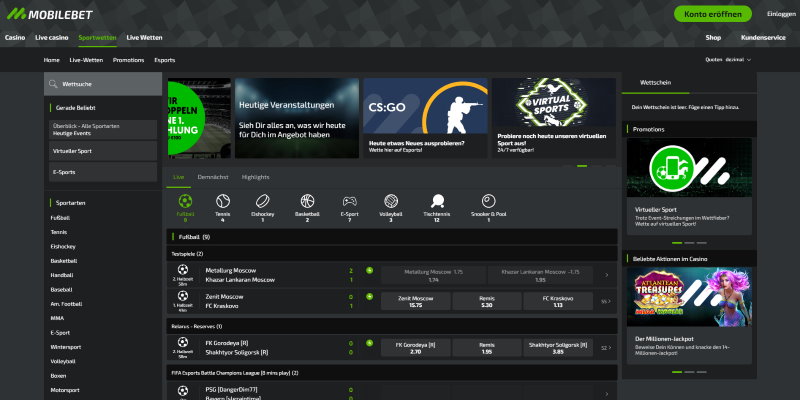800x400 pixels.
Task: Collapse FIFA Esports Battle Champions League header
Action: 392,373
